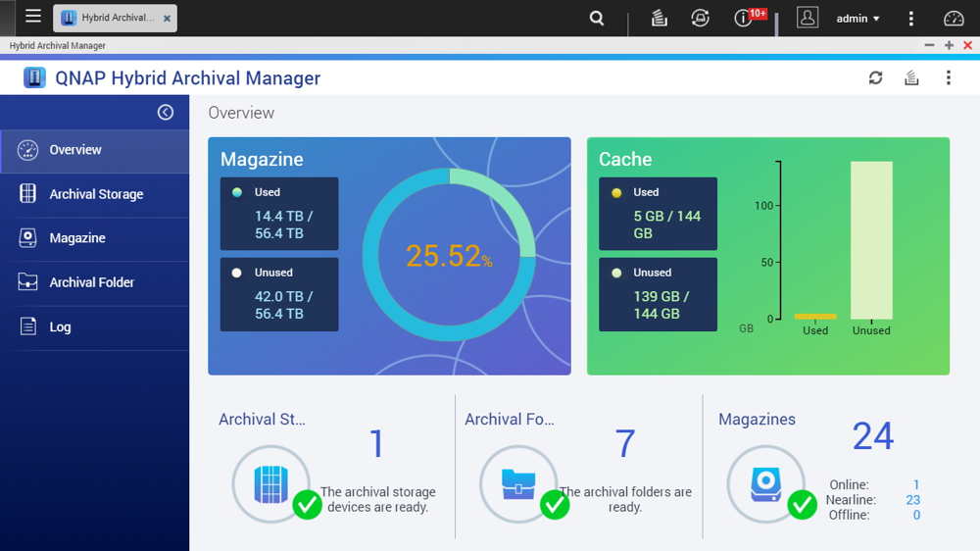Screen dimensions: 980x551
Task: Open background tasks stack icon in top bar
Action: tap(659, 18)
